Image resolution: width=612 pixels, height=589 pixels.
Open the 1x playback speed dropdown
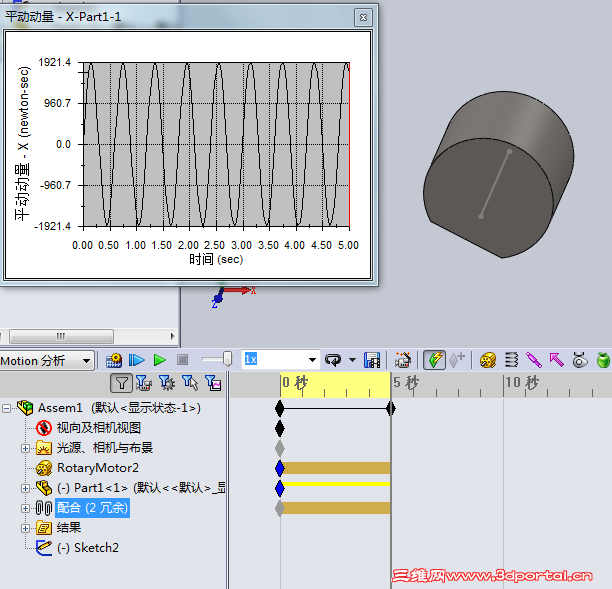click(312, 360)
